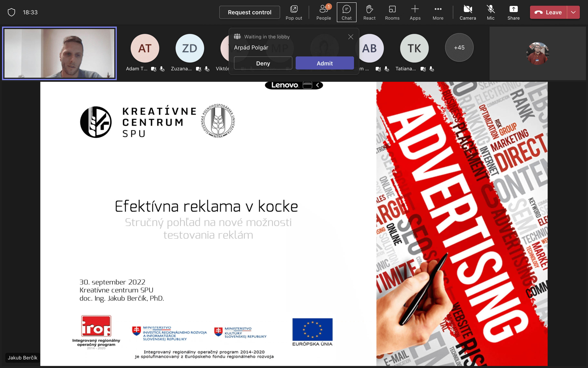Image resolution: width=588 pixels, height=368 pixels.
Task: Click Adam T's muted microphone icon
Action: coord(162,69)
